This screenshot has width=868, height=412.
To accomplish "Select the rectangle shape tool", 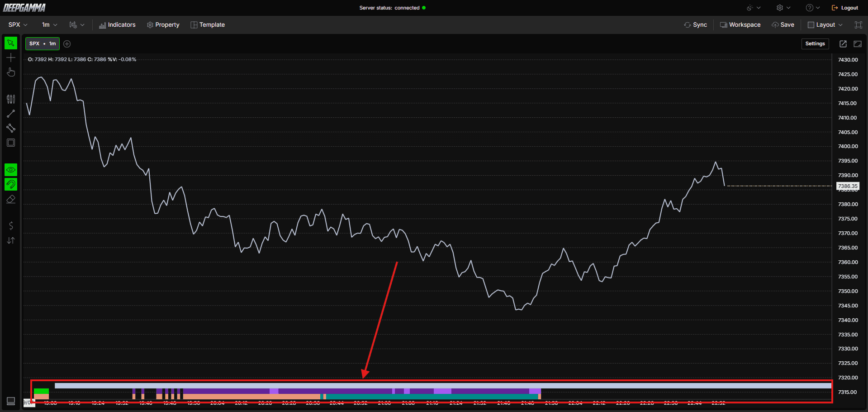I will (11, 143).
